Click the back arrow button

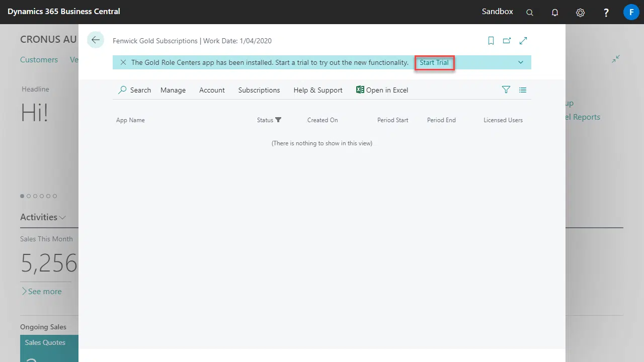click(96, 40)
